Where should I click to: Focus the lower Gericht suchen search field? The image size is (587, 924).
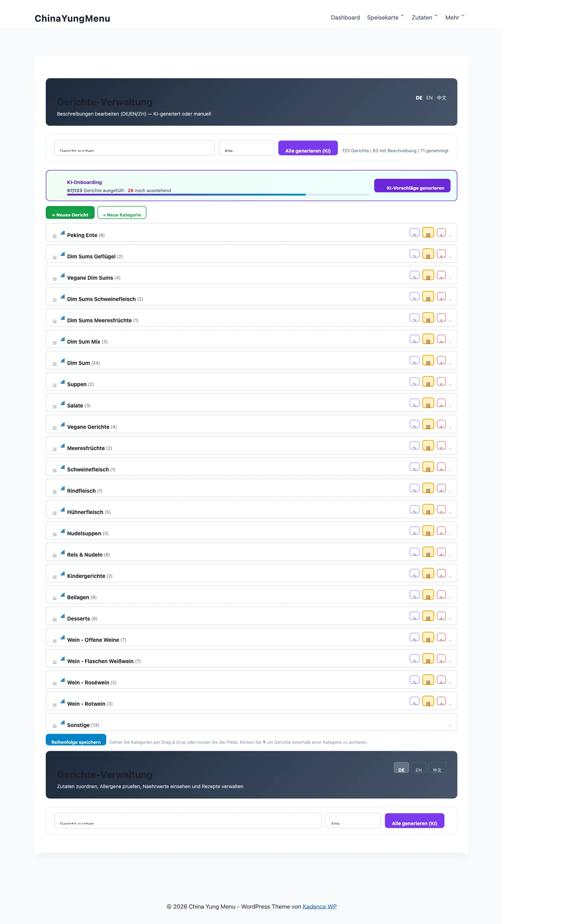coord(188,821)
